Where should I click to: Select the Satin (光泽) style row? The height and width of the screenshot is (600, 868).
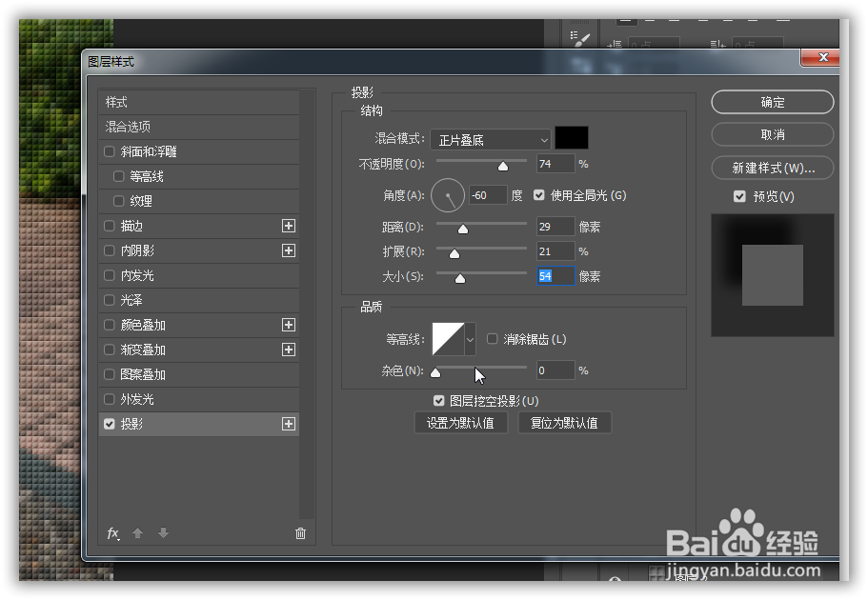[x=199, y=300]
